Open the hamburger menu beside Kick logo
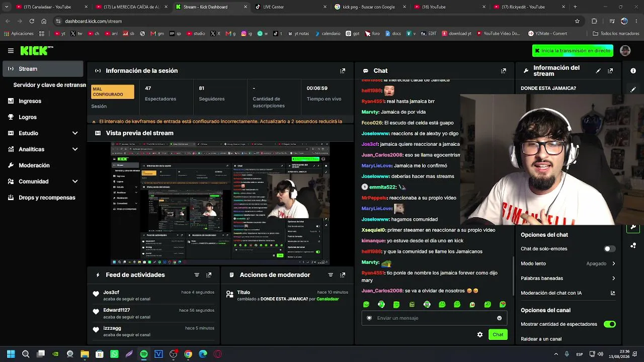Image resolution: width=644 pixels, height=362 pixels. 11,50
